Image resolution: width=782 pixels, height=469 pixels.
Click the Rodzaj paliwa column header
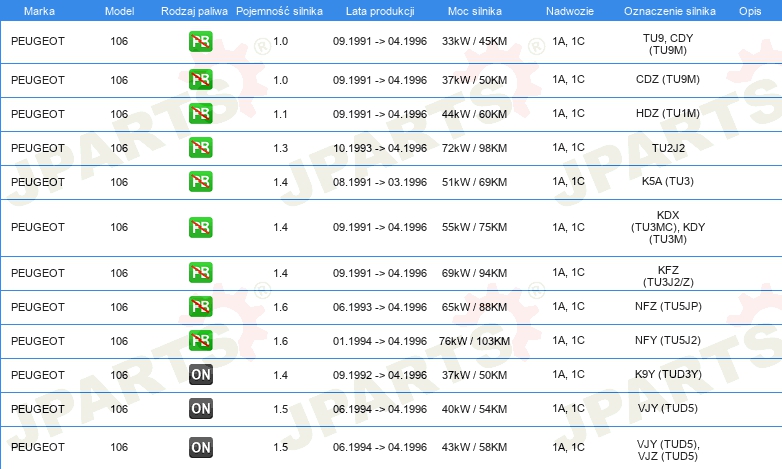[194, 11]
